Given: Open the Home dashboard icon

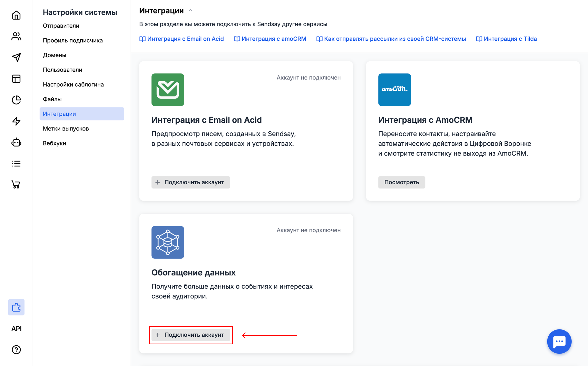Looking at the screenshot, I should [x=16, y=15].
